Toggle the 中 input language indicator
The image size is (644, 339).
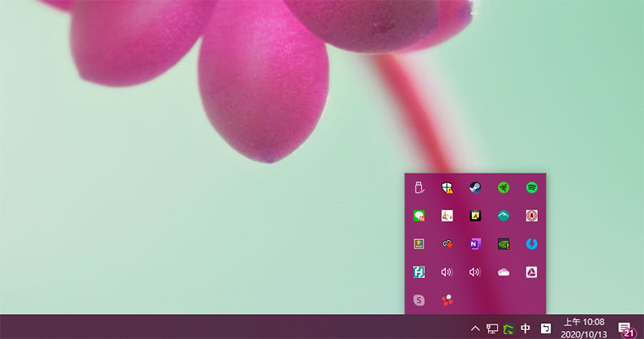pyautogui.click(x=526, y=328)
